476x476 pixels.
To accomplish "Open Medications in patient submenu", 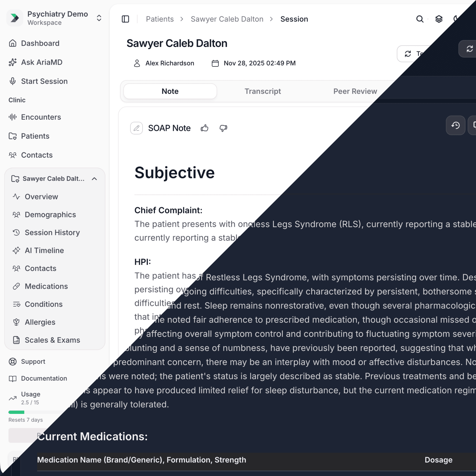I will point(46,286).
